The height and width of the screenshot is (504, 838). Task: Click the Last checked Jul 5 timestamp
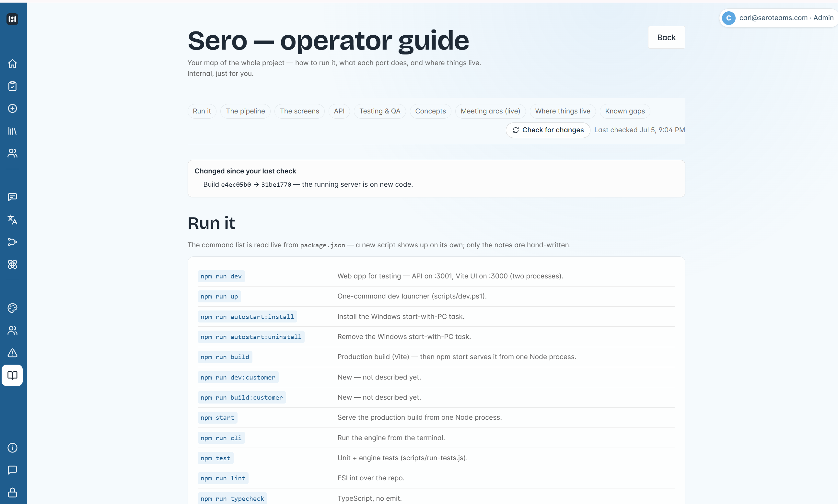point(639,130)
